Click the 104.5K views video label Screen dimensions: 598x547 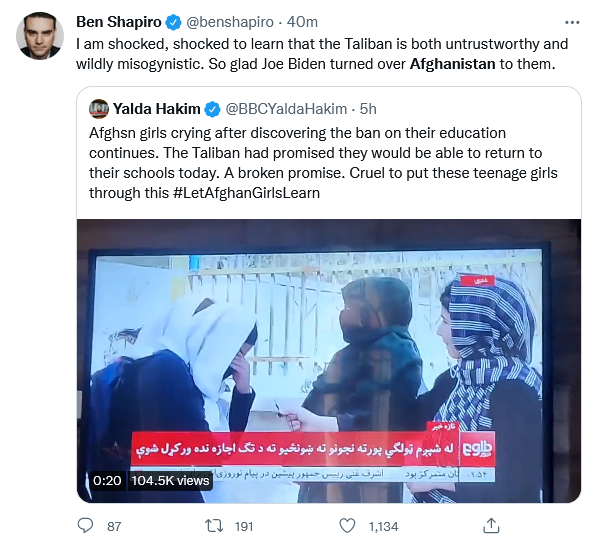(170, 480)
